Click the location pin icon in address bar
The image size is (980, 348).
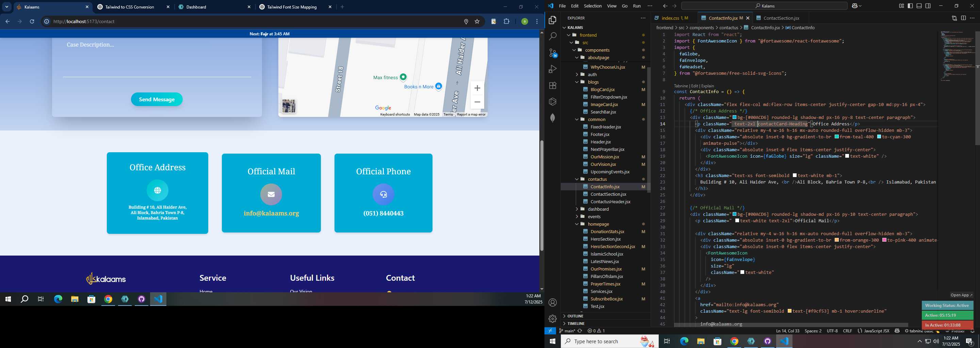coord(465,22)
